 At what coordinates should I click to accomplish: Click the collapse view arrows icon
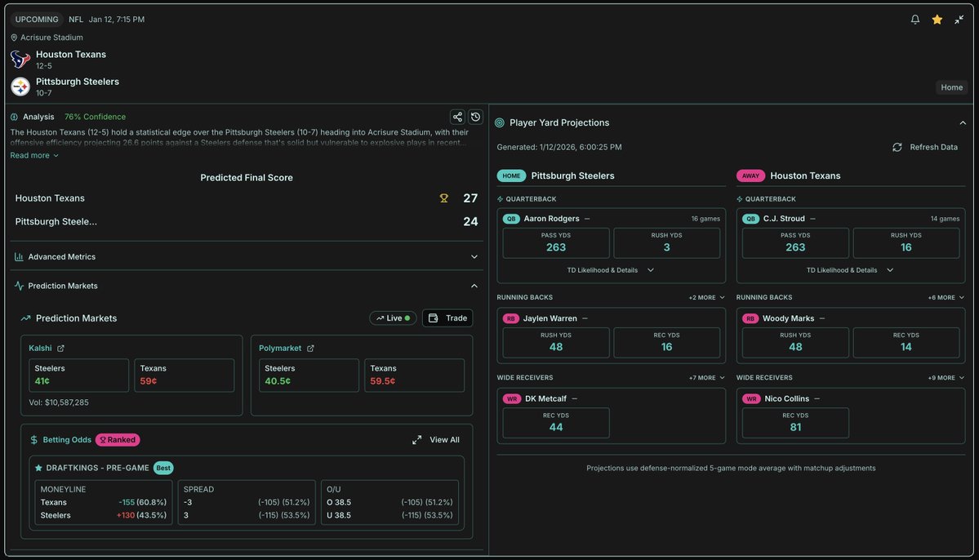[959, 20]
